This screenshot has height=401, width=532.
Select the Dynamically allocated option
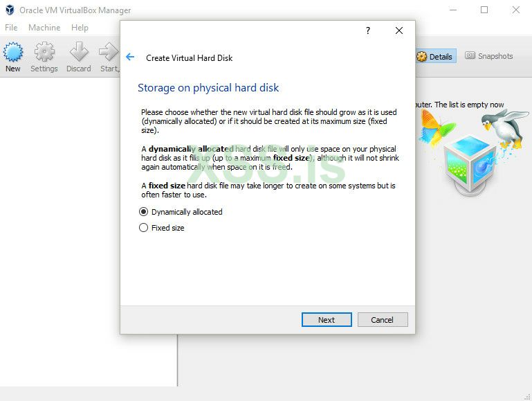144,212
